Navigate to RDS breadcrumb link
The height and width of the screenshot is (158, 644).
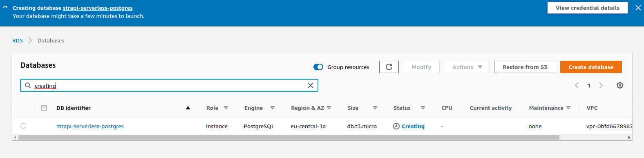(18, 40)
